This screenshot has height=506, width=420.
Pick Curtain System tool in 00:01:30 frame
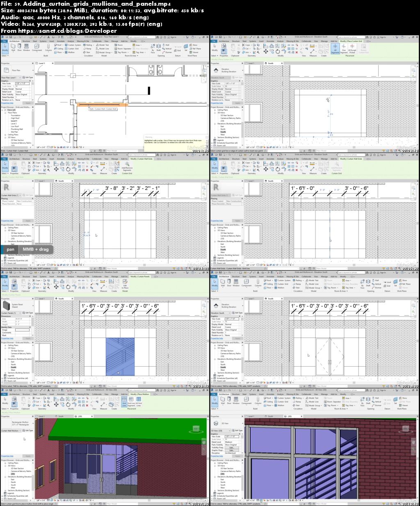(73, 45)
